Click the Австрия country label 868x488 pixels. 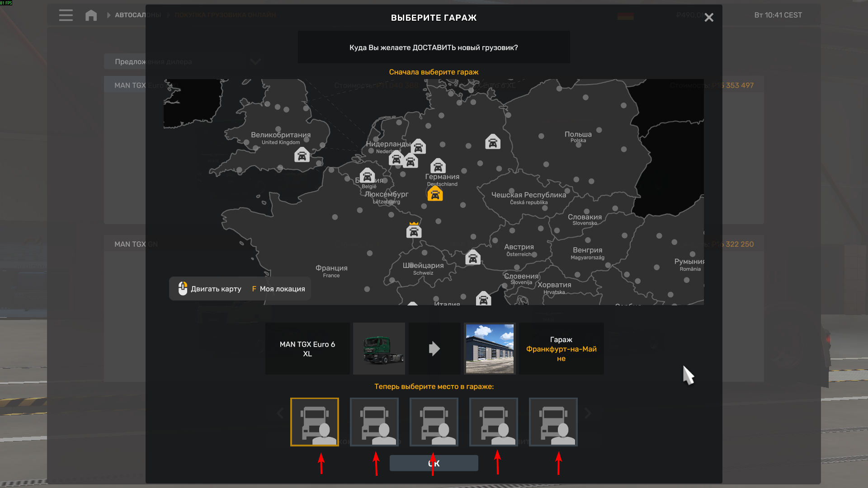[x=519, y=247]
